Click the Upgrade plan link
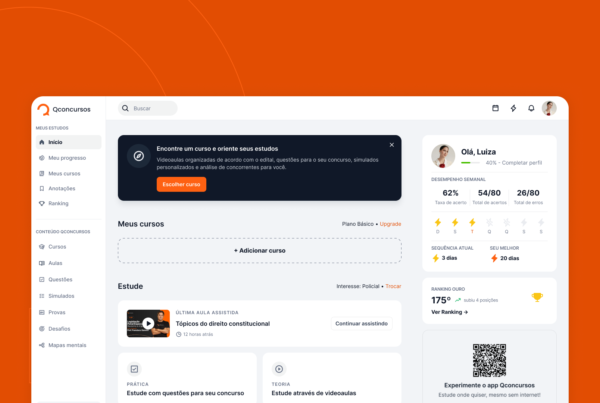Viewport: 600px width, 403px height. pyautogui.click(x=390, y=224)
